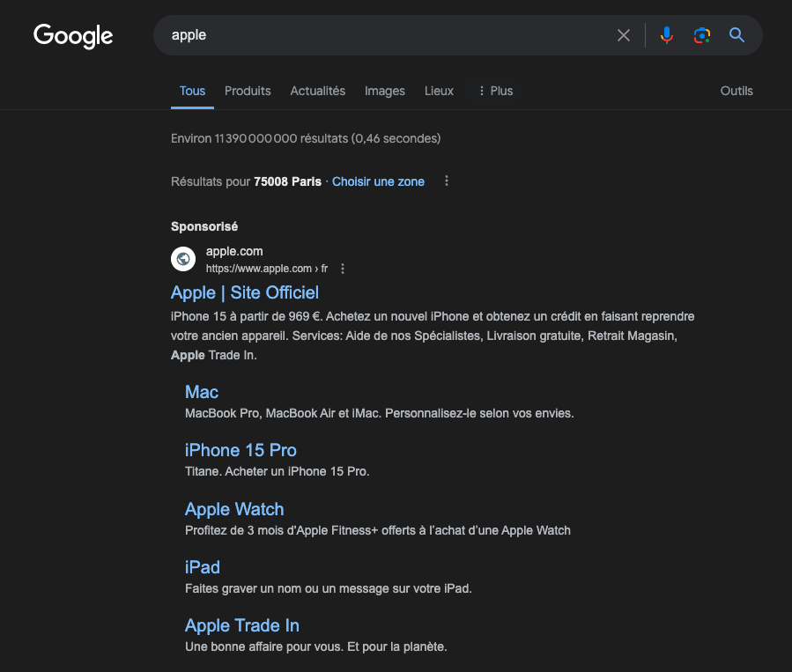This screenshot has height=672, width=792.
Task: Select the Tous tab
Action: (192, 91)
